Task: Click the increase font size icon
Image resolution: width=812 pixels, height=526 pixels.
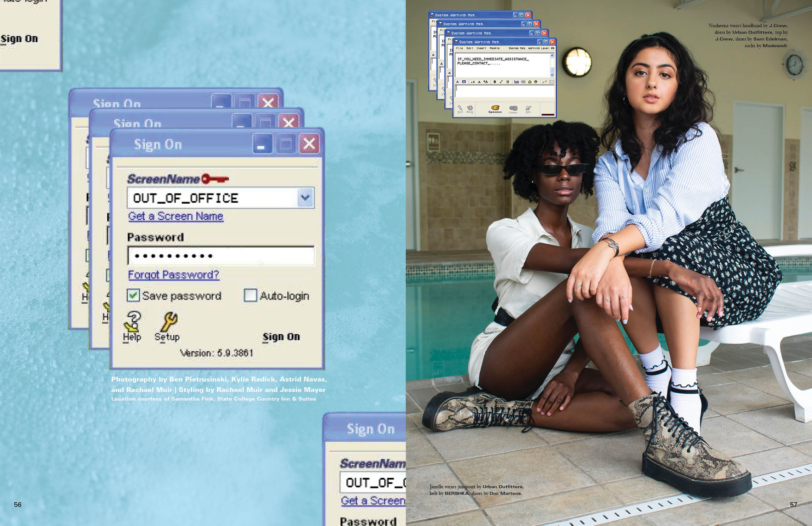Action: point(486,82)
